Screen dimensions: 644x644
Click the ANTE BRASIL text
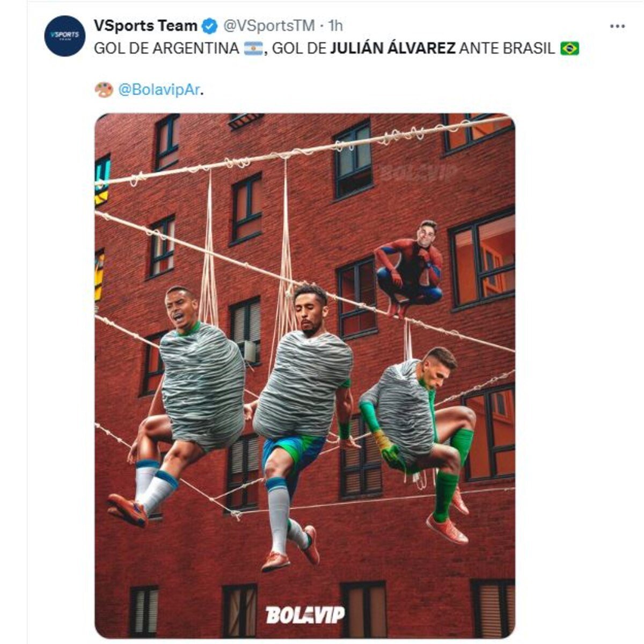coord(508,49)
